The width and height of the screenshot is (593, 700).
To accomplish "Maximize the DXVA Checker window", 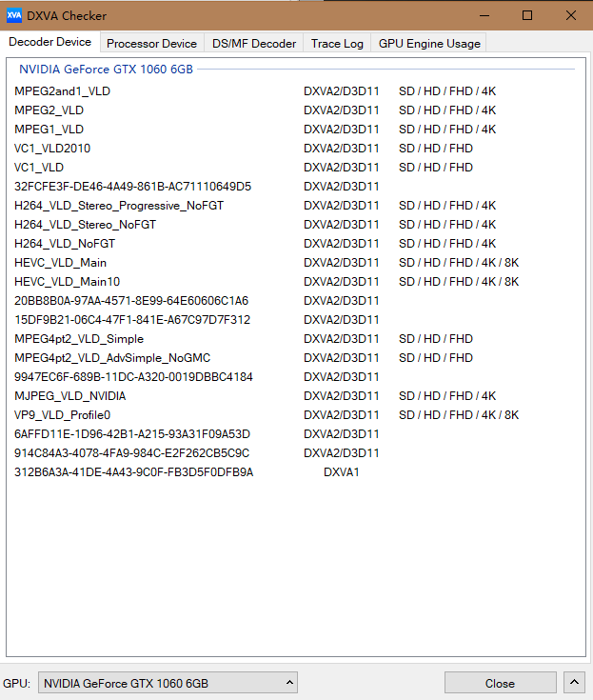I will click(x=527, y=15).
